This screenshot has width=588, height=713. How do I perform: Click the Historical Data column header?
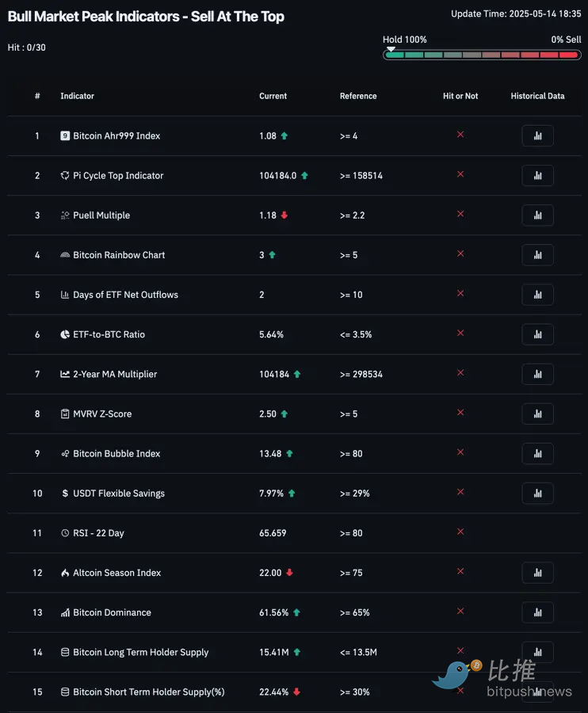pyautogui.click(x=537, y=96)
